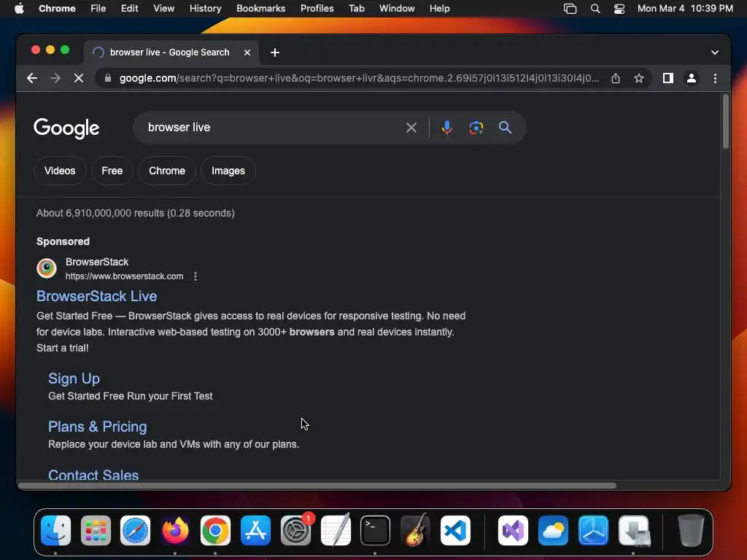
Task: Apply the Chrome filter chip
Action: pos(167,171)
